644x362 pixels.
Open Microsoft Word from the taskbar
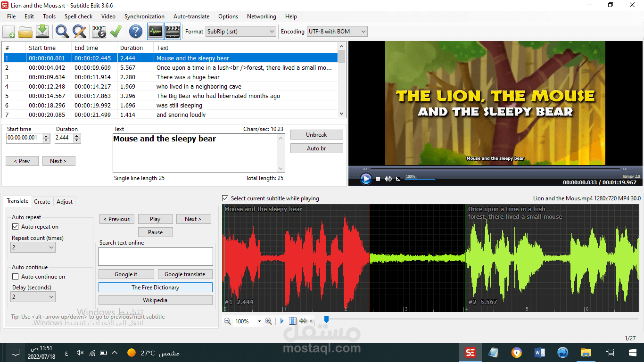coord(540,353)
